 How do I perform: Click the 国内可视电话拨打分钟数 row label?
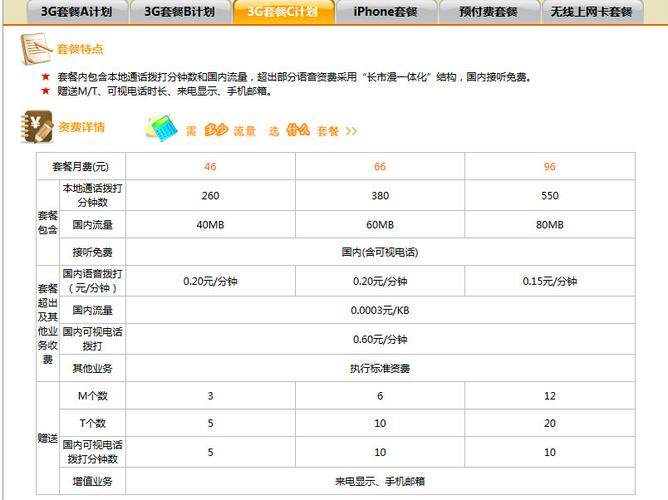click(92, 452)
